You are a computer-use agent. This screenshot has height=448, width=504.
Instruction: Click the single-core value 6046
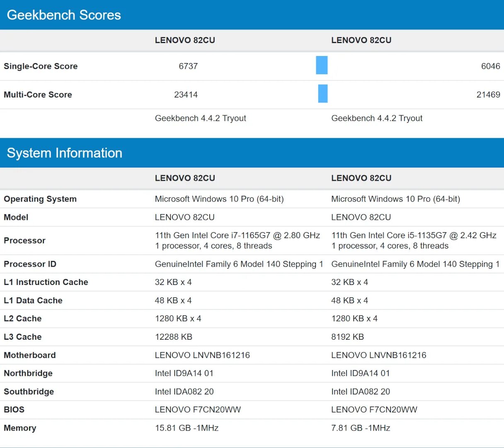491,66
